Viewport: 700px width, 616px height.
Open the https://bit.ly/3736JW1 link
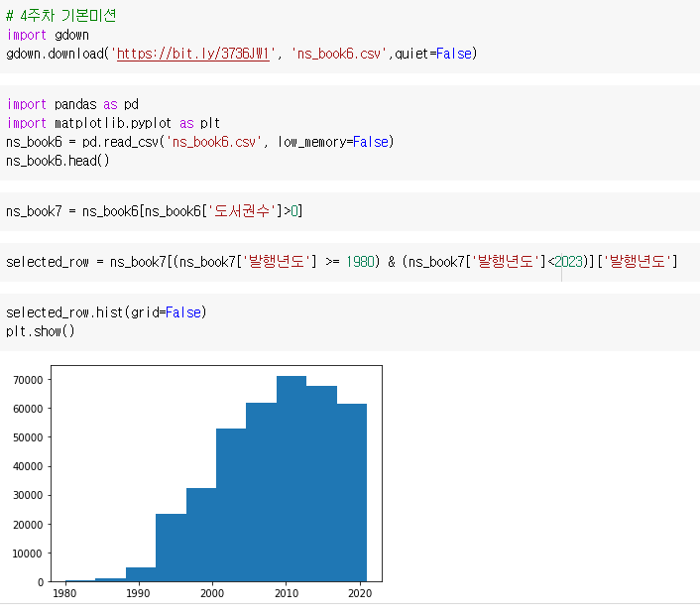click(x=193, y=54)
